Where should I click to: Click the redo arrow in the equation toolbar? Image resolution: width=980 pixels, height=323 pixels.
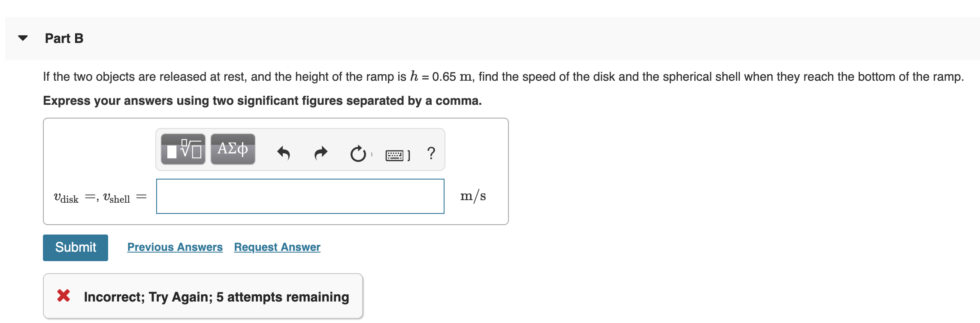(320, 152)
